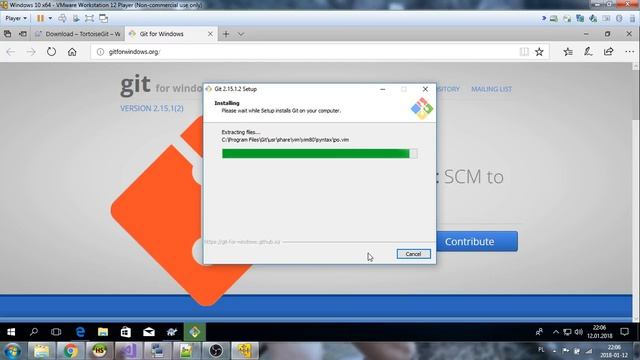Open Edge from Windows 10 taskbar
Screen dimensions: 640x360
coord(80,332)
